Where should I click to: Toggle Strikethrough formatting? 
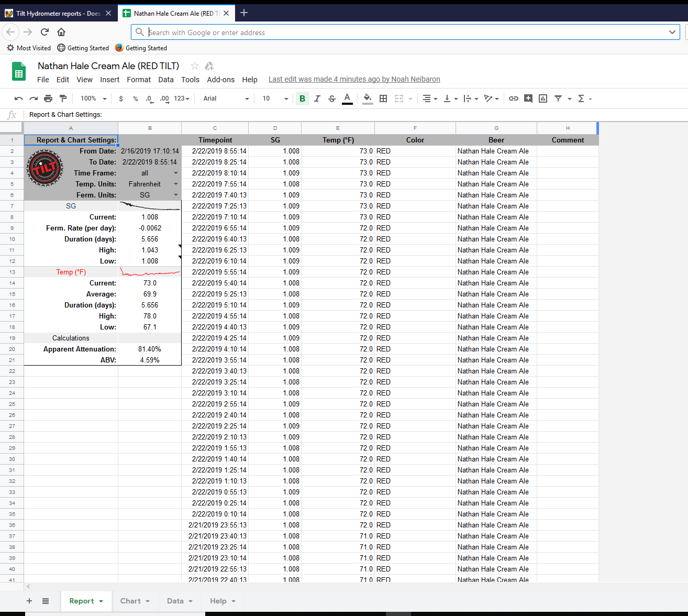pos(331,98)
